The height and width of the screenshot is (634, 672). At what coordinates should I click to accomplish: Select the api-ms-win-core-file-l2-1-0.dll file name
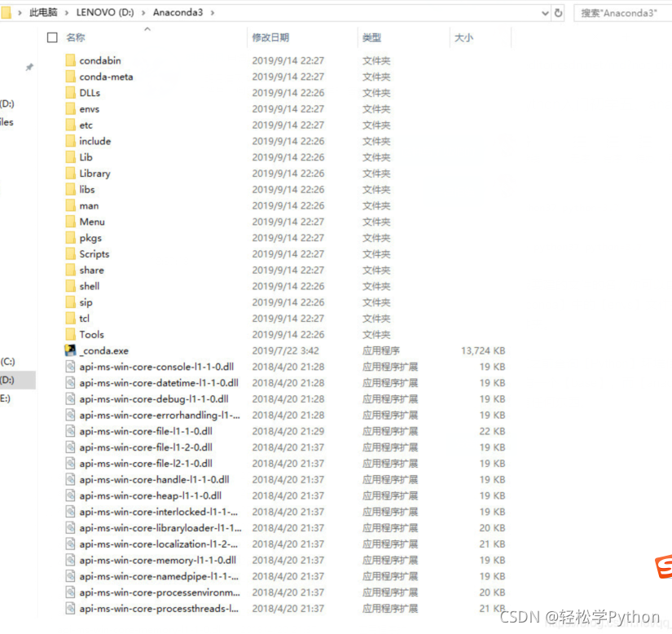146,464
